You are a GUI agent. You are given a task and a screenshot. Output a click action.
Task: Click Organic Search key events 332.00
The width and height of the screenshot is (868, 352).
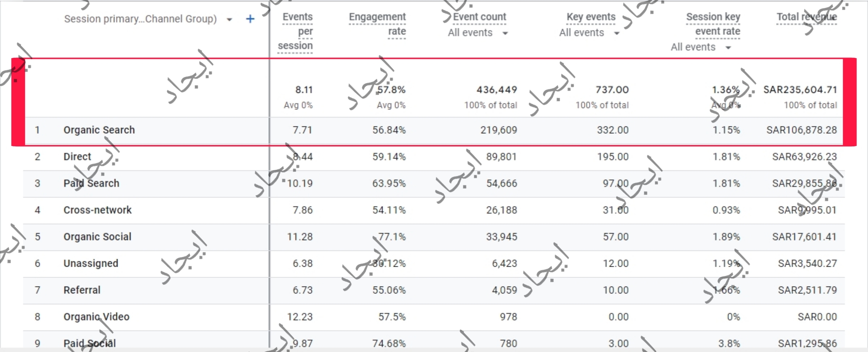613,130
